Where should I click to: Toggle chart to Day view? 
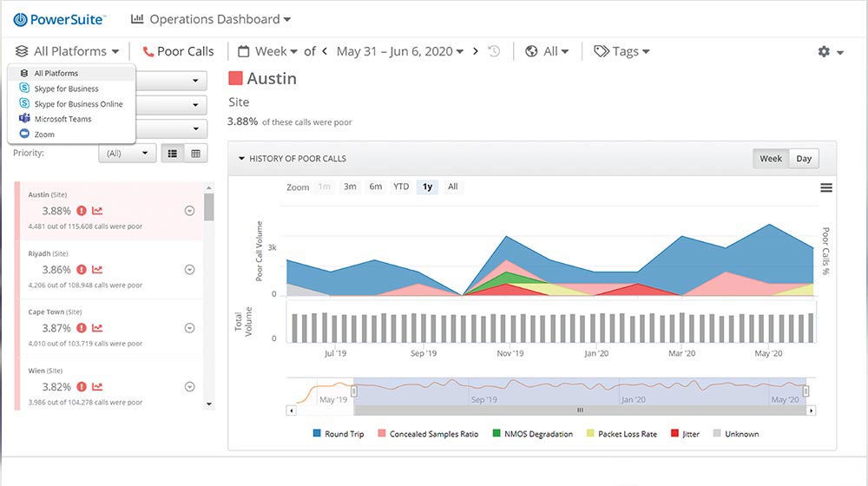804,159
